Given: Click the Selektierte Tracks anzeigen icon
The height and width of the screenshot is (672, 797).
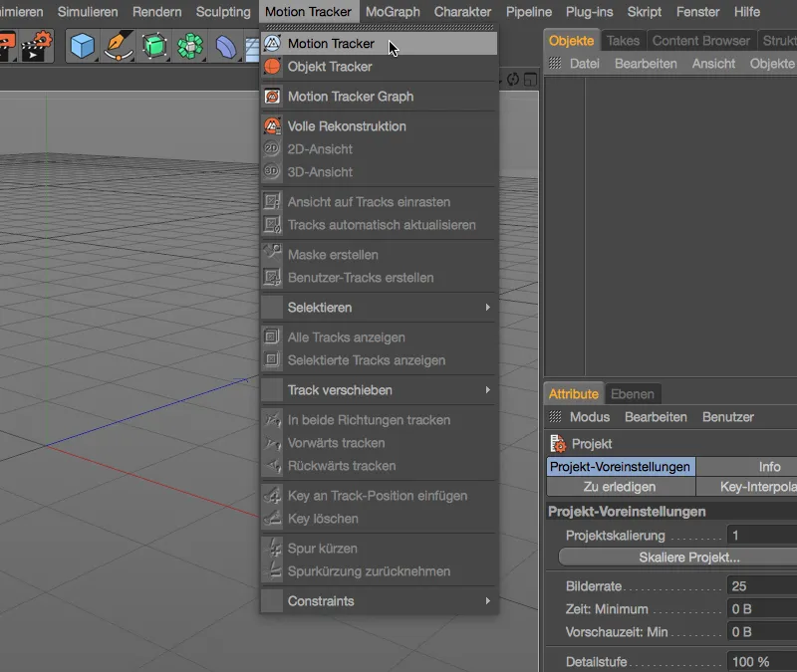Looking at the screenshot, I should [272, 359].
